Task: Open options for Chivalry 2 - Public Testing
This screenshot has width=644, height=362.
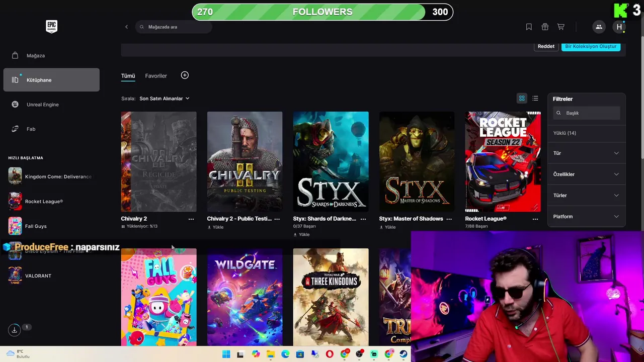Action: tap(277, 219)
